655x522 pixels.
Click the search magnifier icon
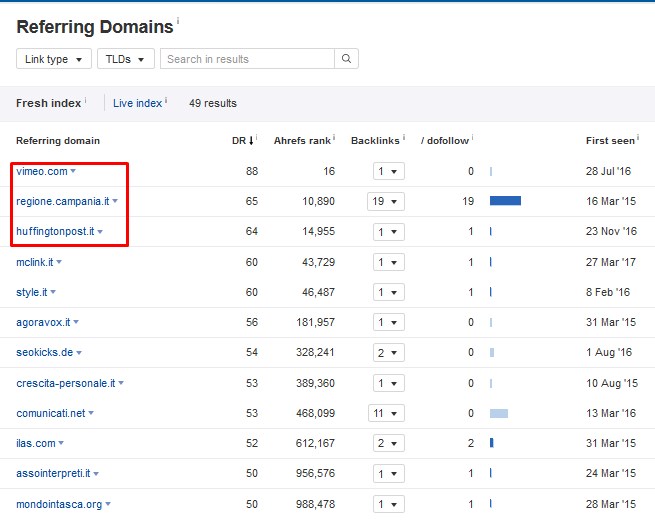point(346,59)
